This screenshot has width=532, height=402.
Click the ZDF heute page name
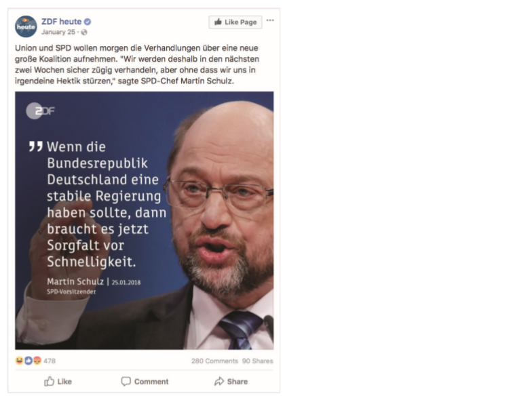pos(61,22)
